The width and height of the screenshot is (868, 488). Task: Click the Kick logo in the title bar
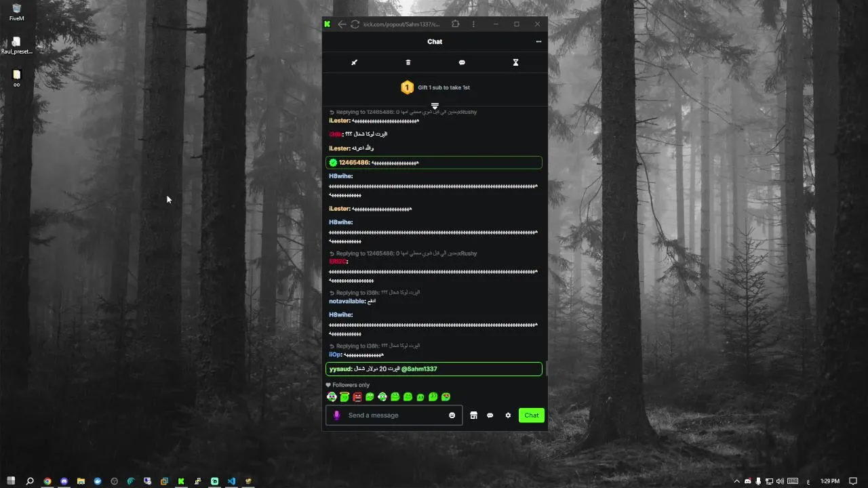click(x=328, y=24)
